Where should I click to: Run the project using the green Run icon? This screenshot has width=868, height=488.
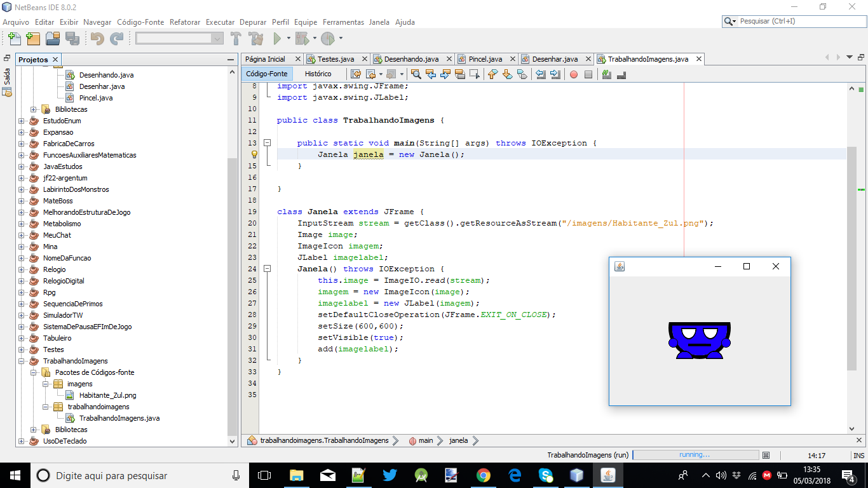click(278, 39)
